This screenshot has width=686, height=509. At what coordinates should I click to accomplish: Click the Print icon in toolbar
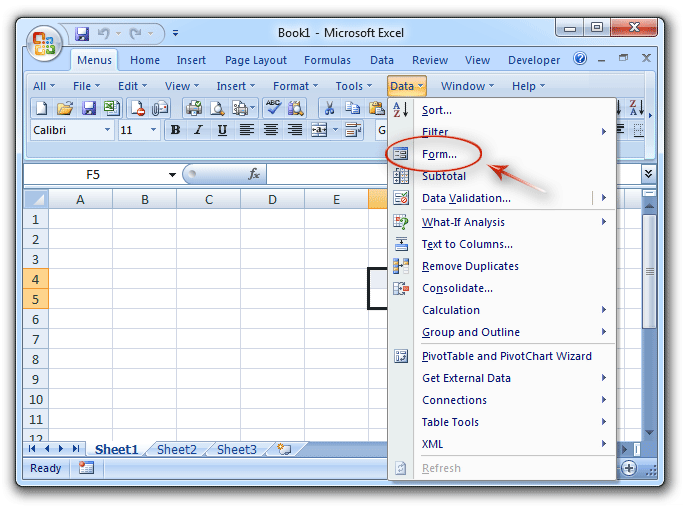click(193, 108)
